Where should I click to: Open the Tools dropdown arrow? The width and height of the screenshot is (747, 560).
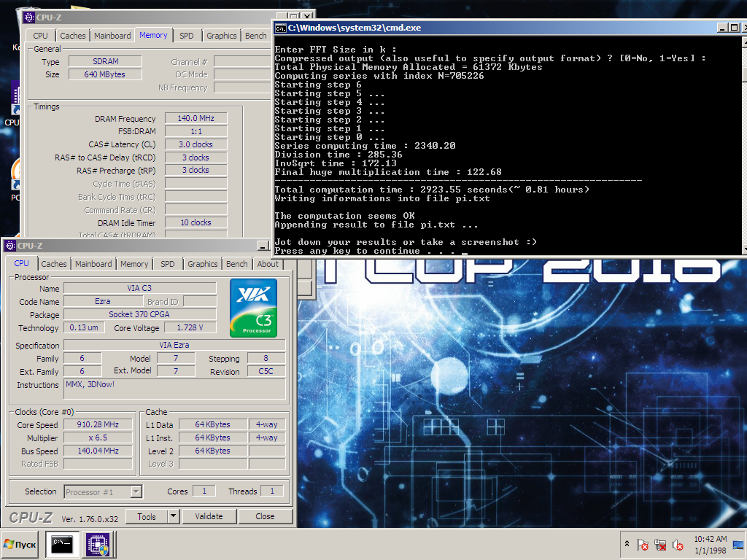click(174, 516)
